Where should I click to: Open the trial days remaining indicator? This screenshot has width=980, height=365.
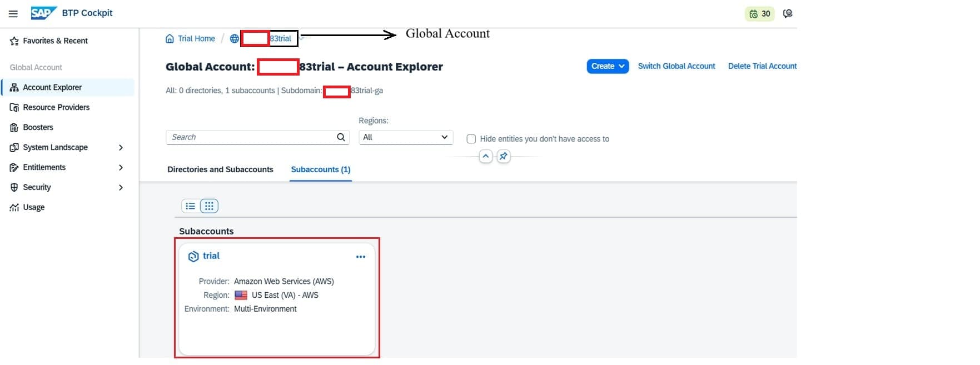[759, 14]
